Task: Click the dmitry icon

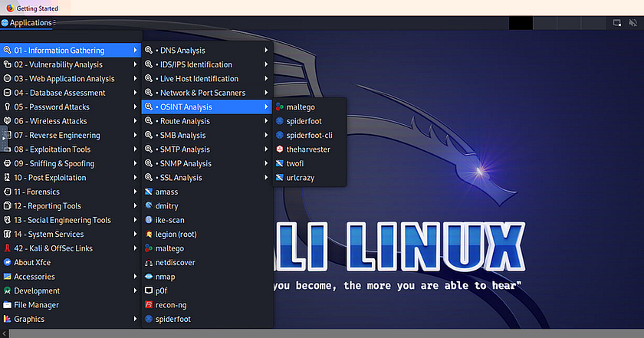Action: coord(149,205)
